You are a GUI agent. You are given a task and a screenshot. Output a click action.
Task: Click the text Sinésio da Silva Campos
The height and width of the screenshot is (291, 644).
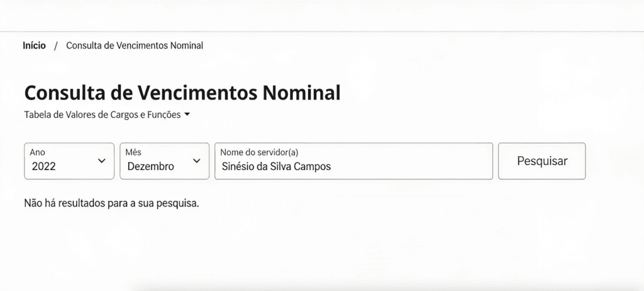click(x=276, y=166)
